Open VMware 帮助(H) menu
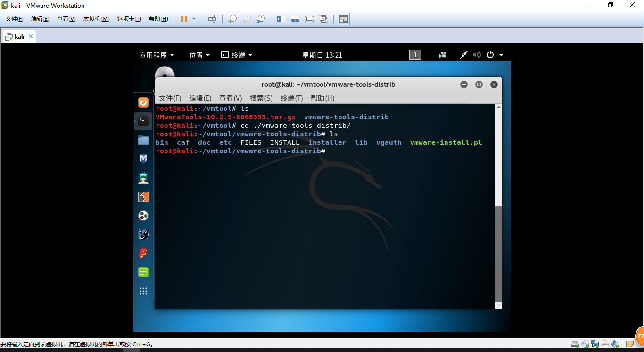 tap(158, 19)
